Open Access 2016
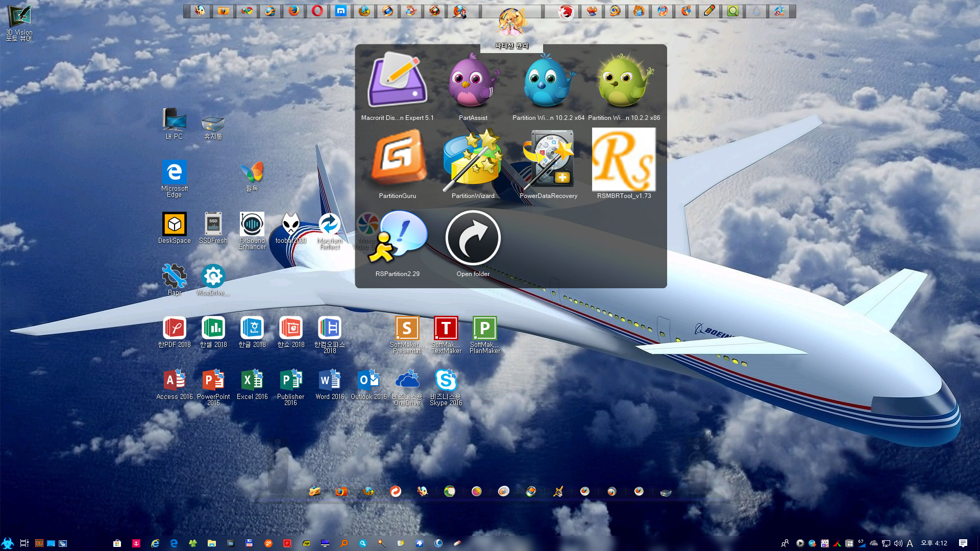The image size is (980, 551). (x=174, y=384)
